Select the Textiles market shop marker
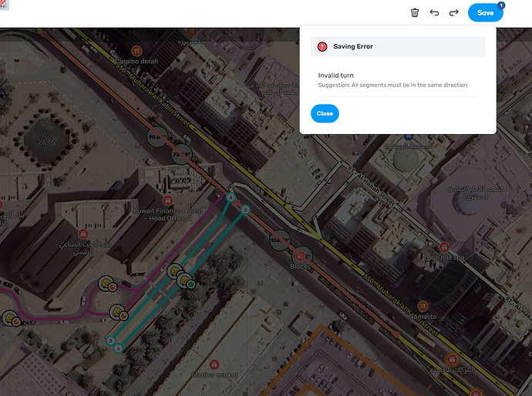Screen dimensions: 532x396 [214, 364]
